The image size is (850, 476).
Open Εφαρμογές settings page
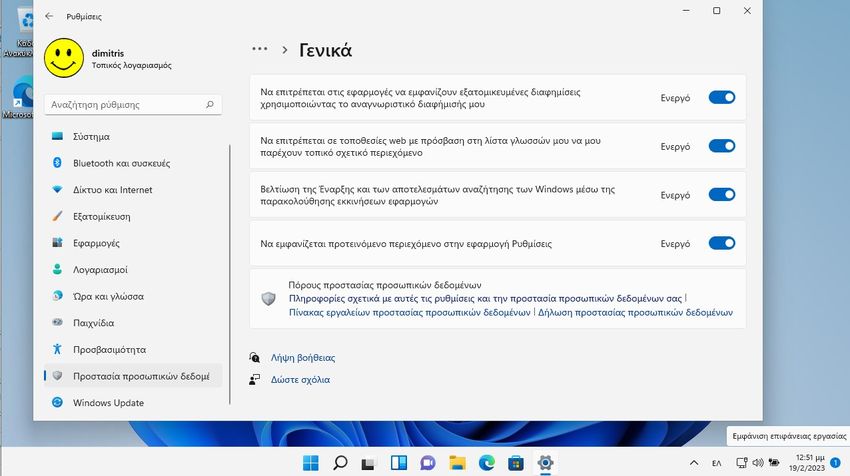[x=133, y=242]
